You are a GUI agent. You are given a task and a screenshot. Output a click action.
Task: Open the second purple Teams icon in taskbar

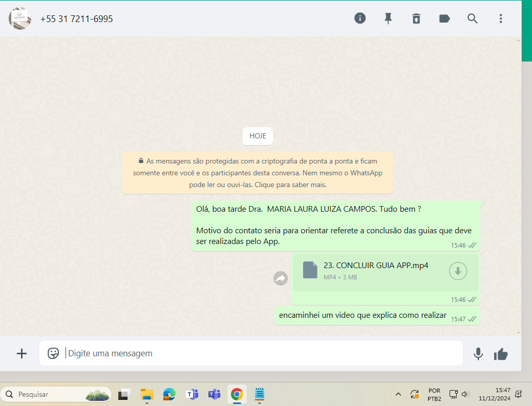(215, 394)
